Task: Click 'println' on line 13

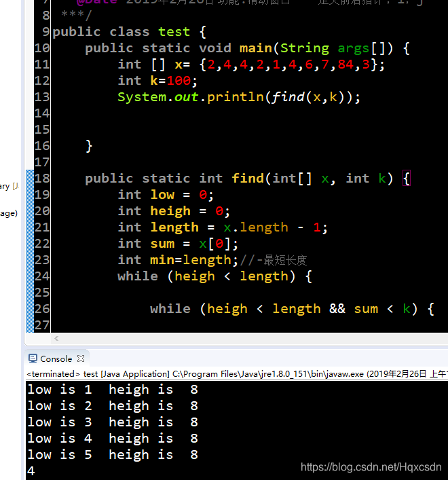Action: (x=236, y=97)
